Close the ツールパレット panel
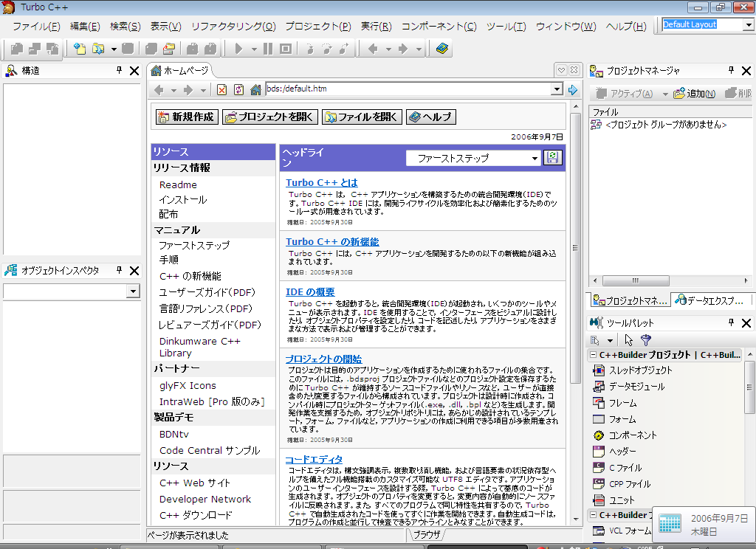The height and width of the screenshot is (549, 756). coord(746,323)
